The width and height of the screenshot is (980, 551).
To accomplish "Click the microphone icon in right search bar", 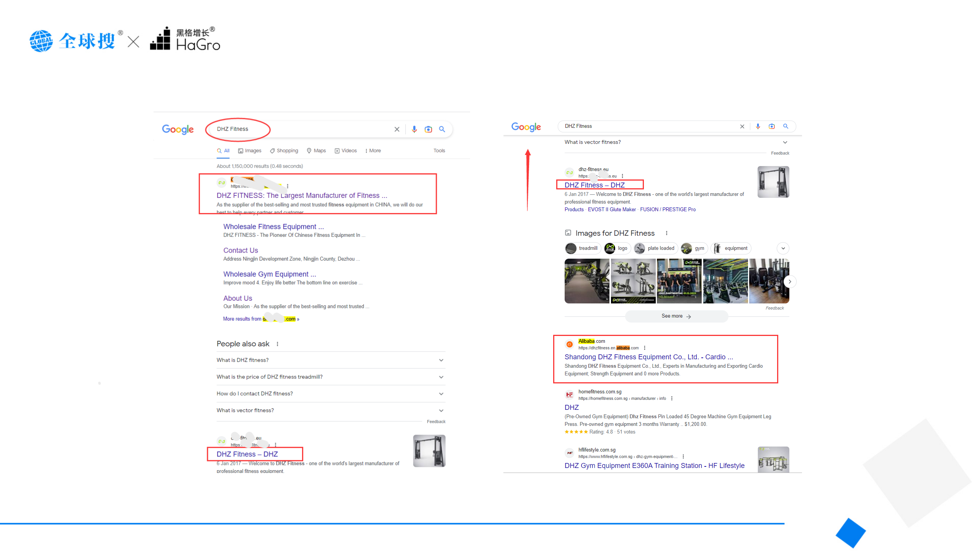I will pyautogui.click(x=758, y=126).
